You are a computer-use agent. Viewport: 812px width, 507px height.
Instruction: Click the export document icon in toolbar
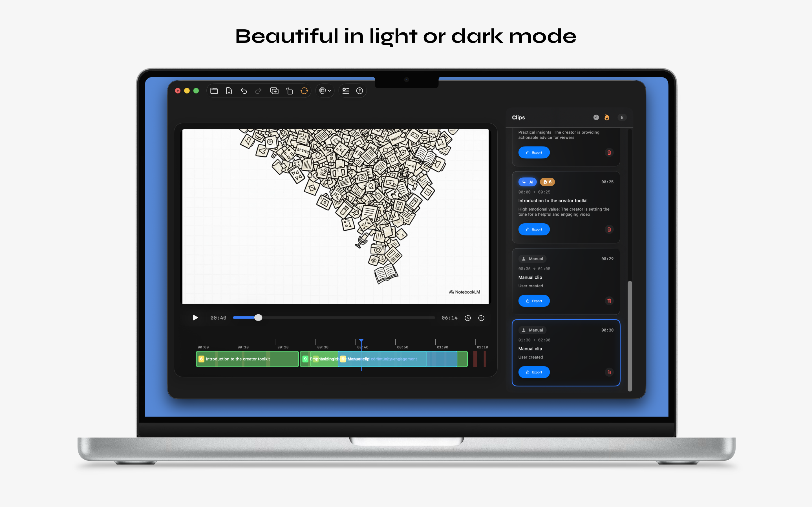point(229,91)
